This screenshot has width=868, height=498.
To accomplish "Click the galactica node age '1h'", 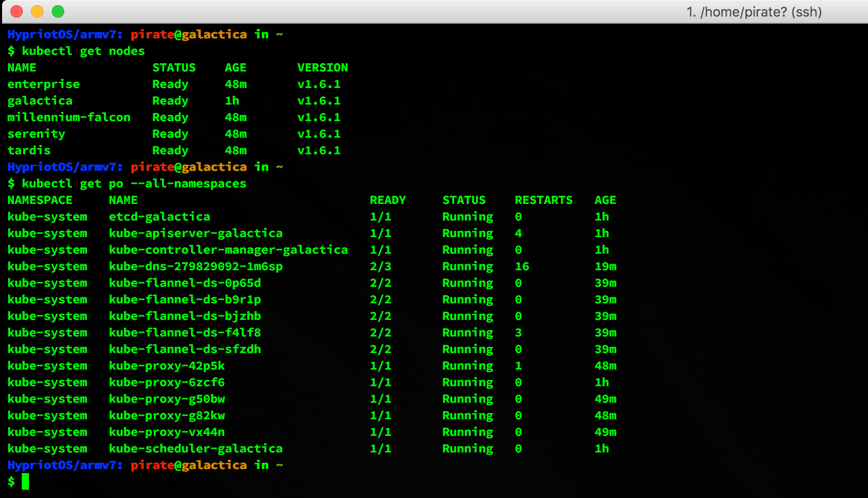I will pyautogui.click(x=232, y=101).
